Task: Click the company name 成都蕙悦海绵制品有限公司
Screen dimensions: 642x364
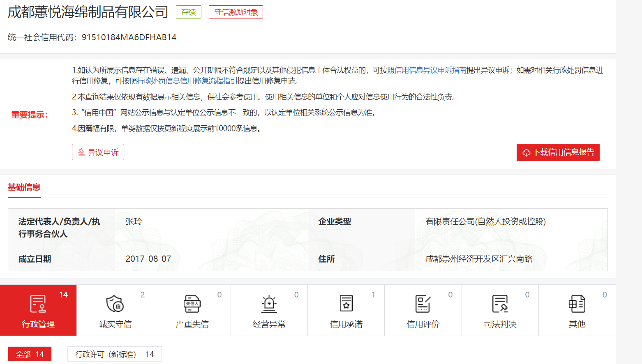Action: tap(88, 12)
